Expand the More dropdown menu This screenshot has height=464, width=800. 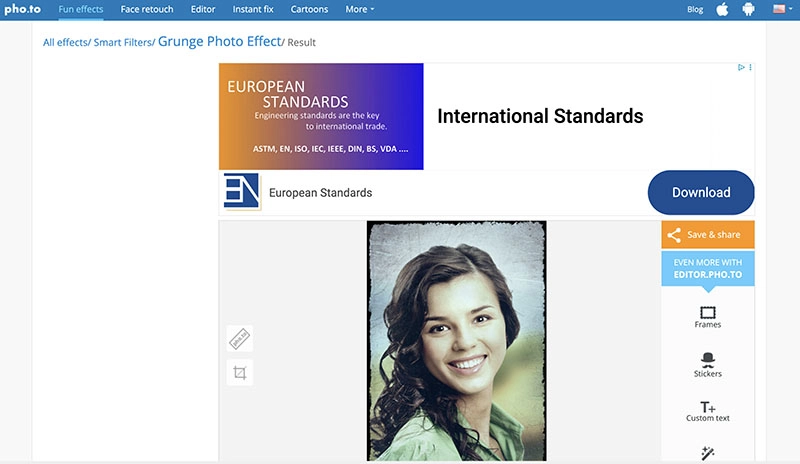(x=360, y=10)
